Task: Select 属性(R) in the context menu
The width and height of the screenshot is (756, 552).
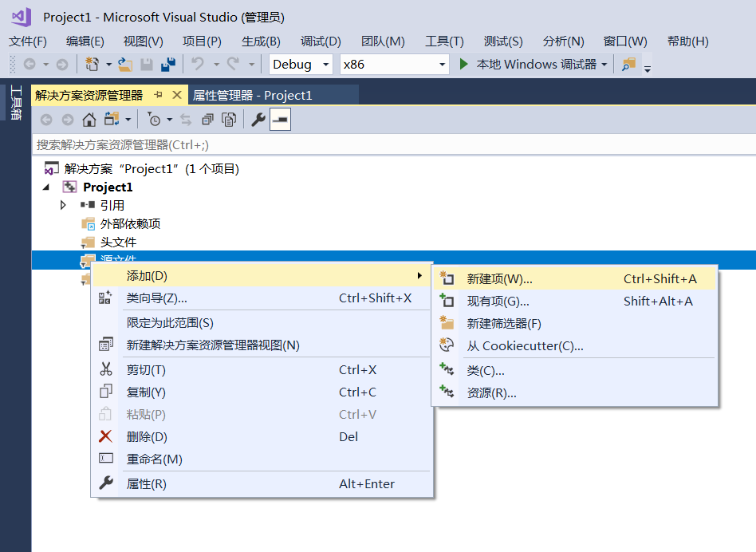Action: click(262, 483)
